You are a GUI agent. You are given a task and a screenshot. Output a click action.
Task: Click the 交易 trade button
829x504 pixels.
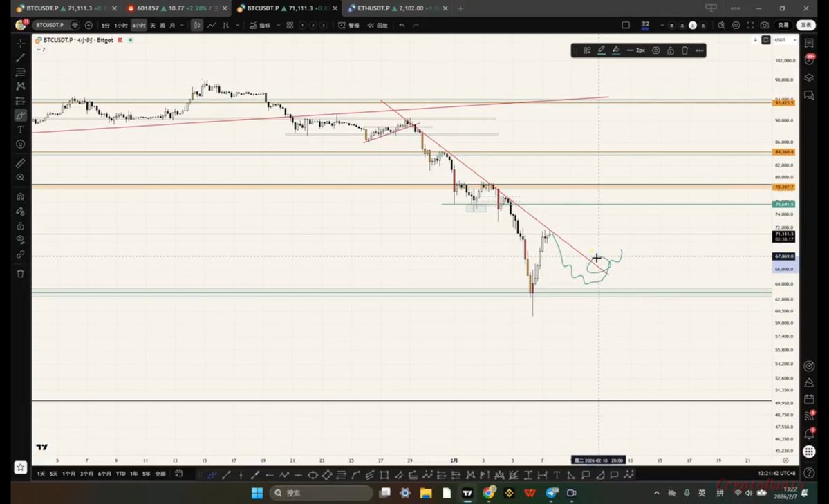[x=783, y=26]
